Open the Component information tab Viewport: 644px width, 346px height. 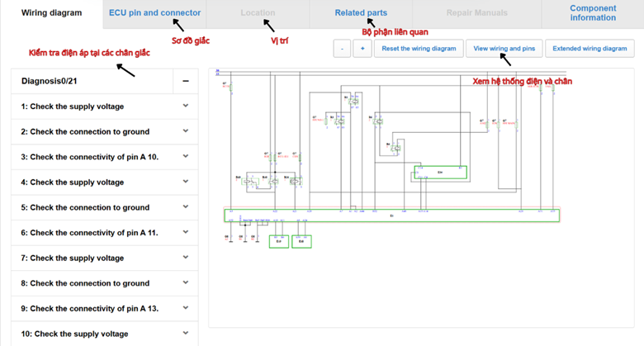[x=592, y=13]
